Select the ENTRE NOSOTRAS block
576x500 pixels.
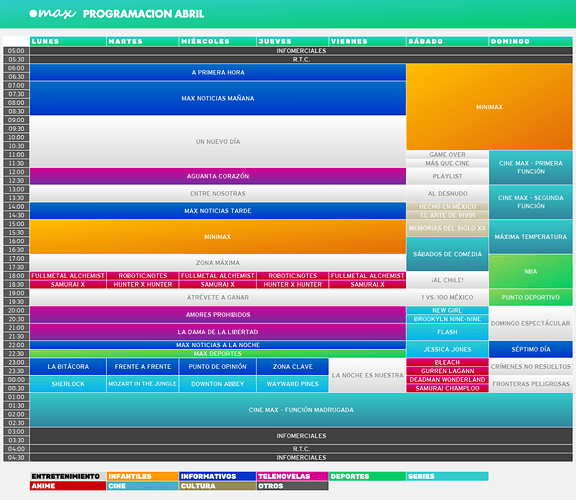coord(218,193)
